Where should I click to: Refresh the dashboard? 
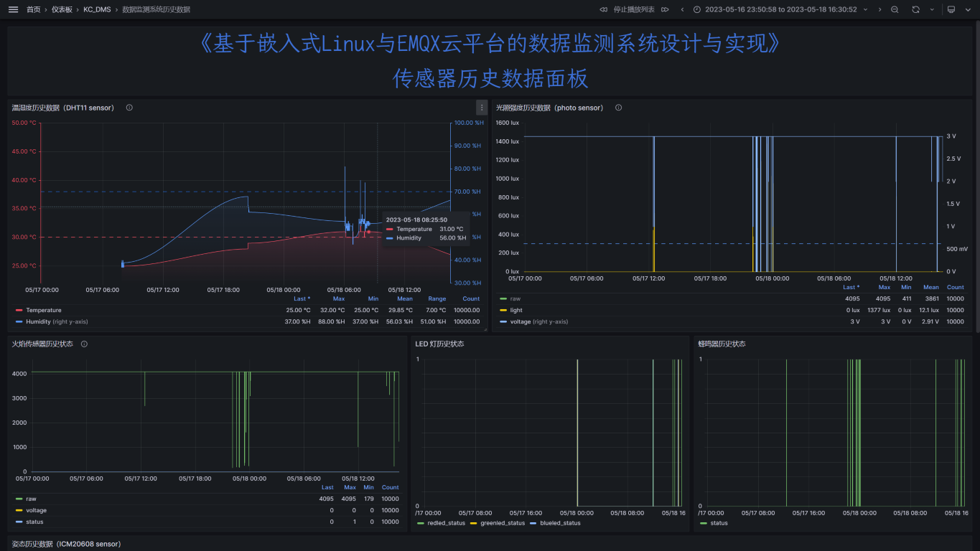pos(915,9)
